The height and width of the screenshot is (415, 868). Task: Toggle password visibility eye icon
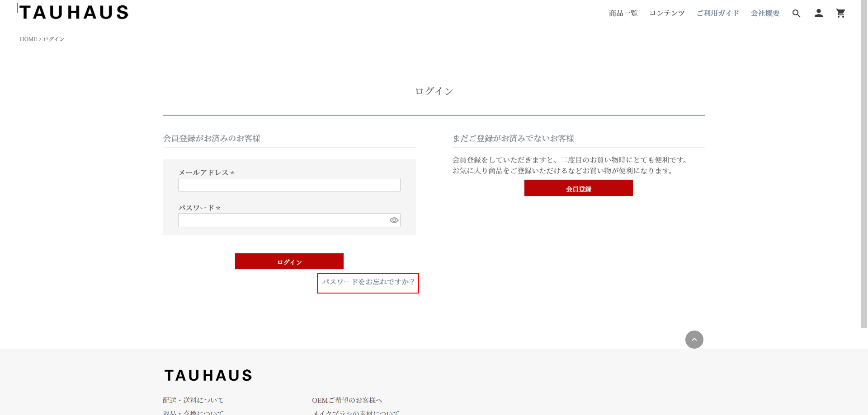click(394, 220)
